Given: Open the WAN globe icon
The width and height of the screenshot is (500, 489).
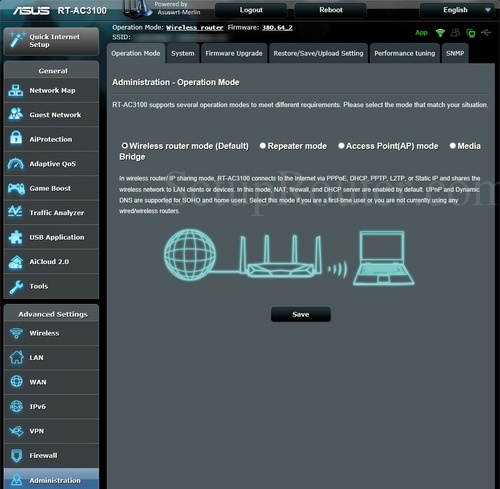Looking at the screenshot, I should point(16,381).
